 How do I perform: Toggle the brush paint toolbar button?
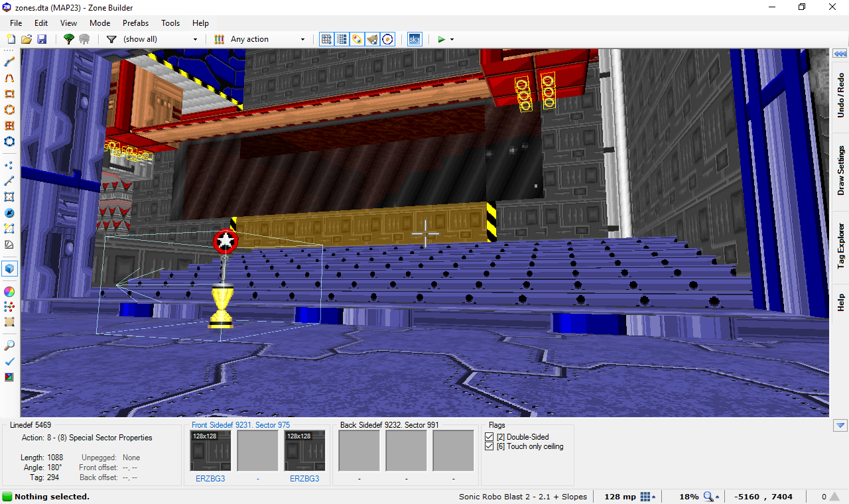click(x=372, y=39)
